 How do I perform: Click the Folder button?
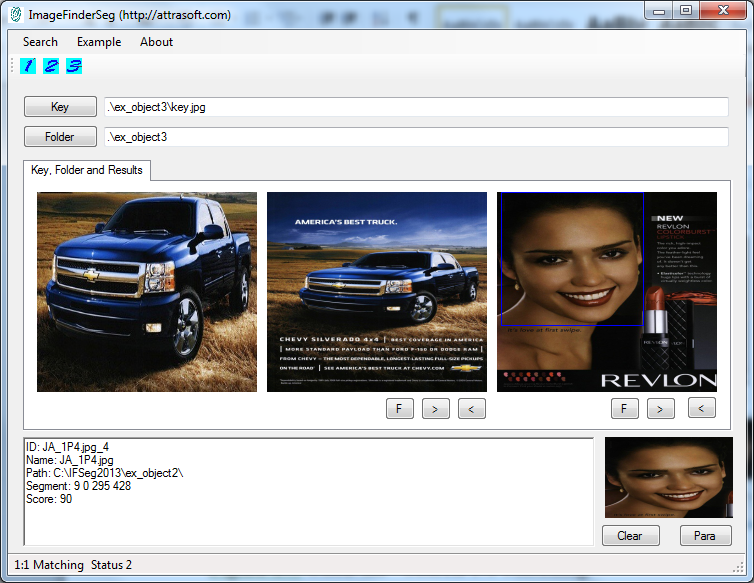click(x=60, y=137)
